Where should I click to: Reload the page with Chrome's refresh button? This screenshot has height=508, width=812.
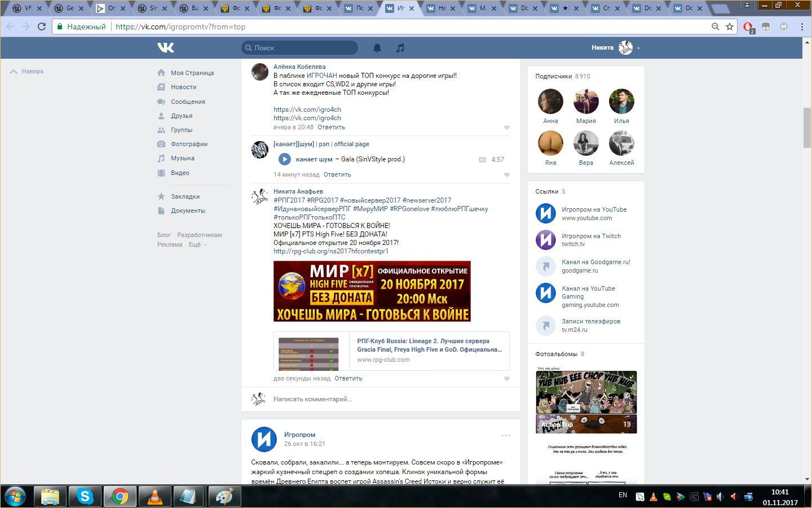point(42,27)
